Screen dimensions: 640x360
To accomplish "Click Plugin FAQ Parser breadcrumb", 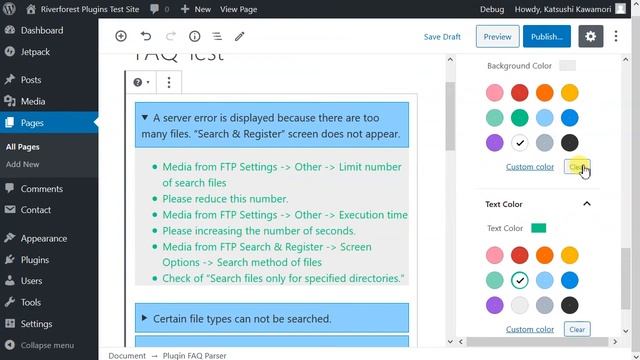I will point(194,356).
